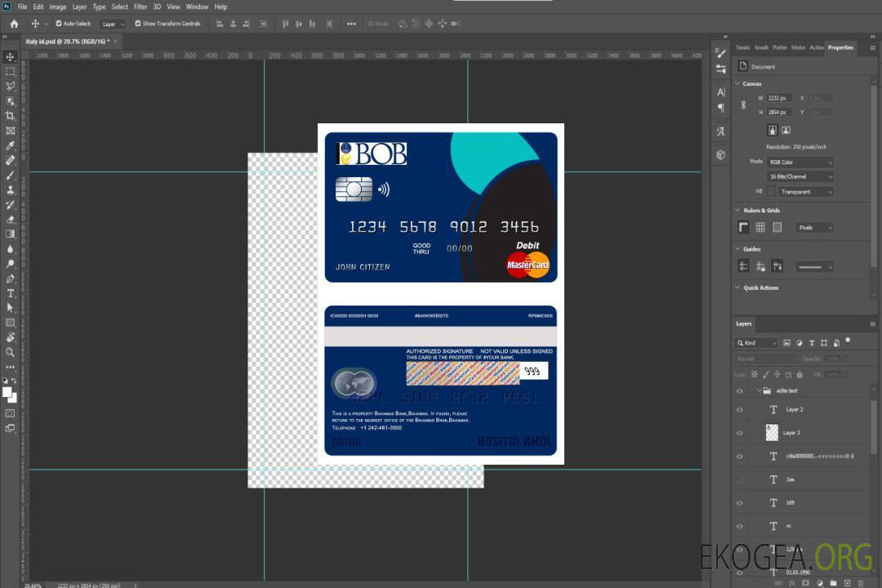882x588 pixels.
Task: Select the Eyedropper tool
Action: point(11,145)
